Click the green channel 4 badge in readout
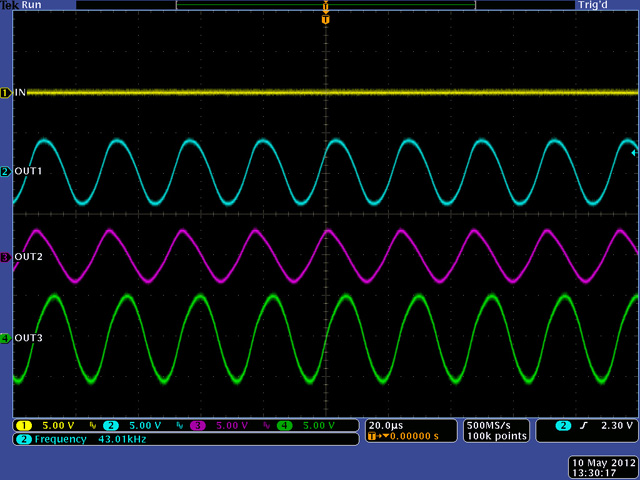 coord(284,426)
